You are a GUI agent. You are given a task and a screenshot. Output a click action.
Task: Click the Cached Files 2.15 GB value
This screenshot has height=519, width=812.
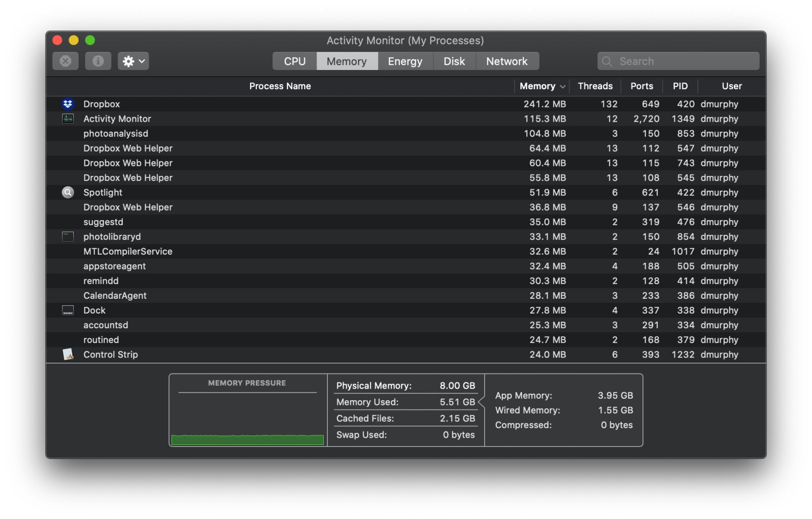457,418
